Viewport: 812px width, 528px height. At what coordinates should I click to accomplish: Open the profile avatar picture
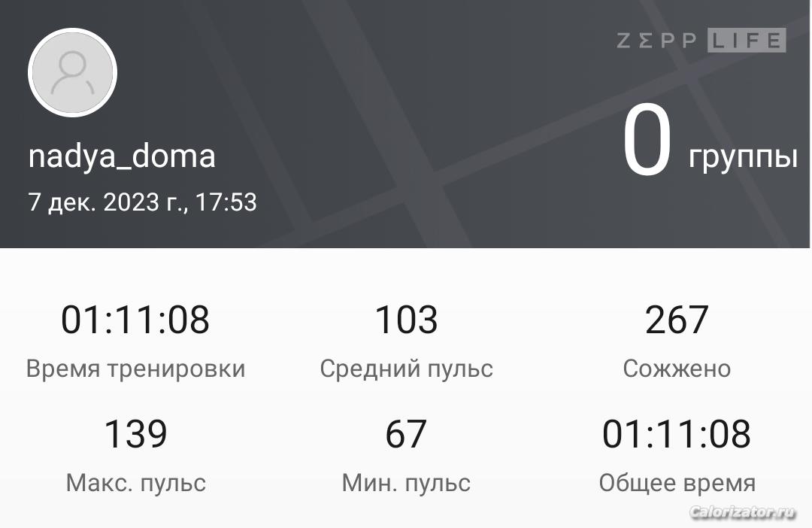coord(72,72)
